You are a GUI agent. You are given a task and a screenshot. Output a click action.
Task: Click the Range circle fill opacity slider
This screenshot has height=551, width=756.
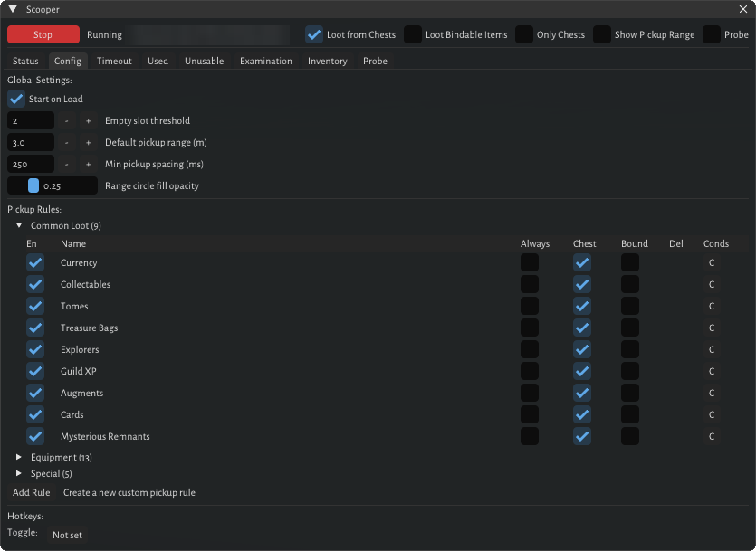pos(53,185)
